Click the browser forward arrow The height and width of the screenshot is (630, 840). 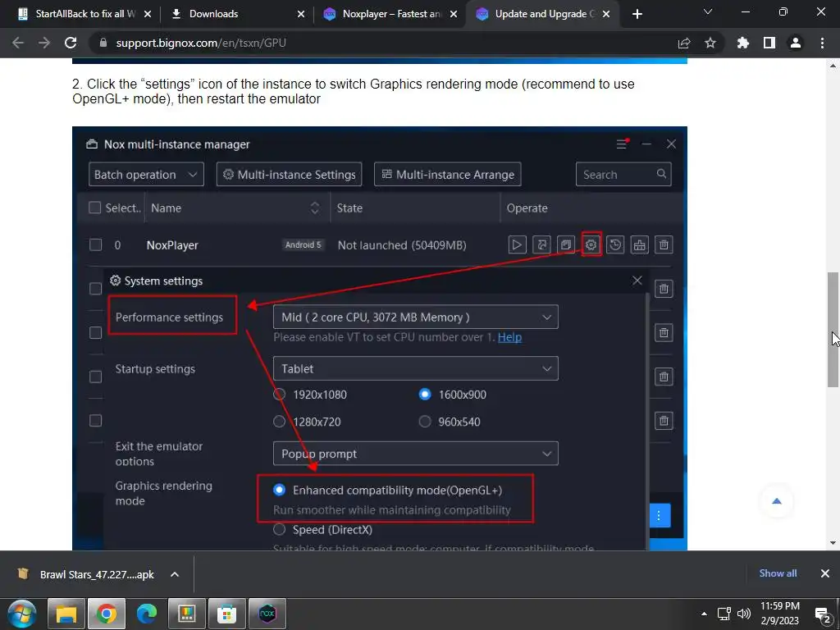pyautogui.click(x=44, y=43)
